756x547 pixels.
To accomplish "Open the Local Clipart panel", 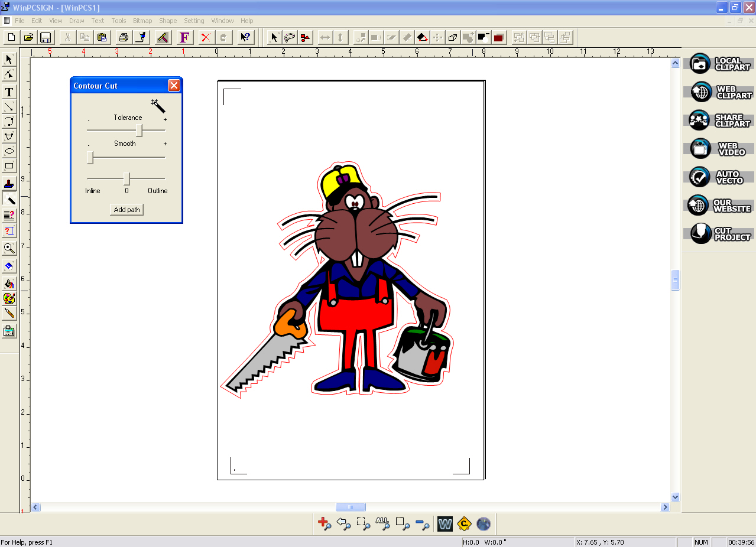I will point(720,64).
